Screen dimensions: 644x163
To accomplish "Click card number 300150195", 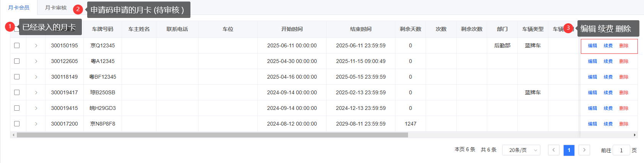I will coord(64,45).
